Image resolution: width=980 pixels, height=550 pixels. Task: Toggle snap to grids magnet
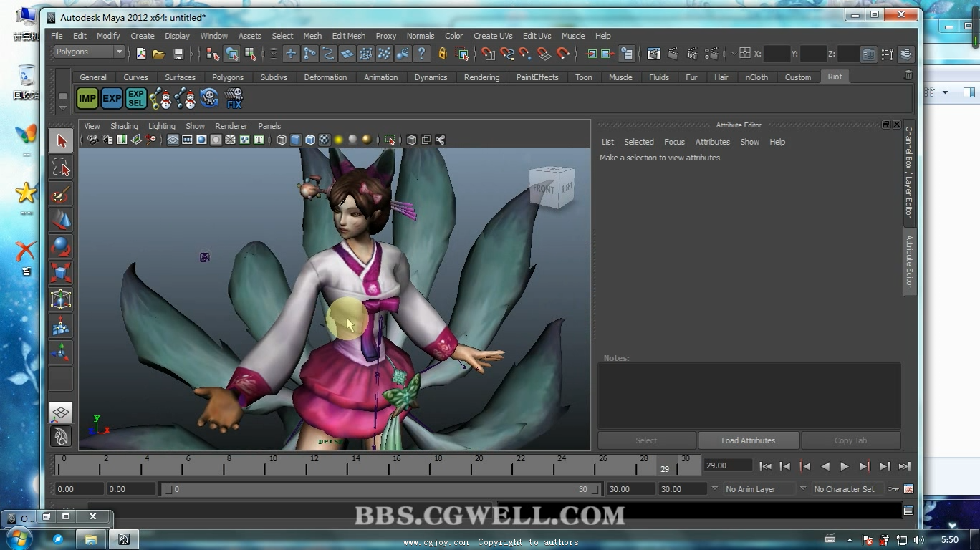(489, 54)
